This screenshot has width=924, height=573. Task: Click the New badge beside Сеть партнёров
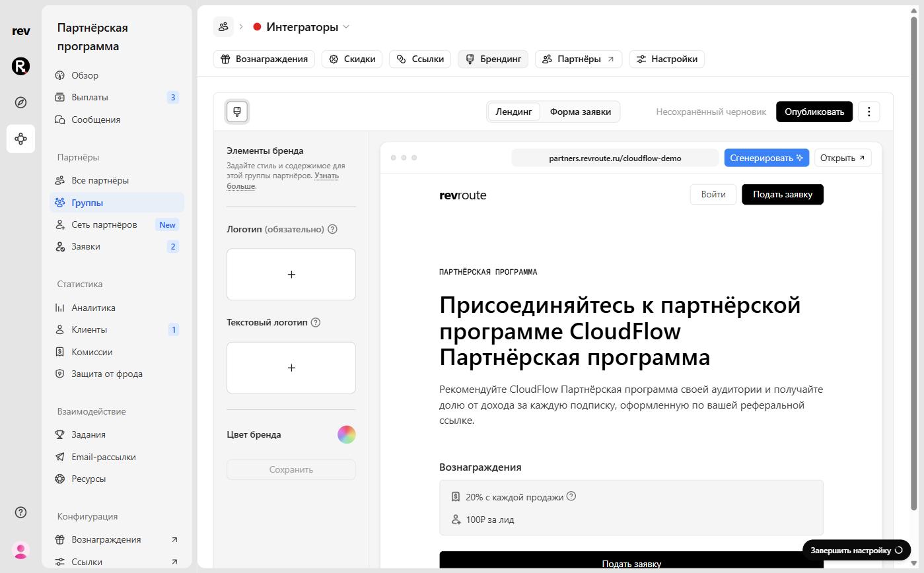coord(168,224)
